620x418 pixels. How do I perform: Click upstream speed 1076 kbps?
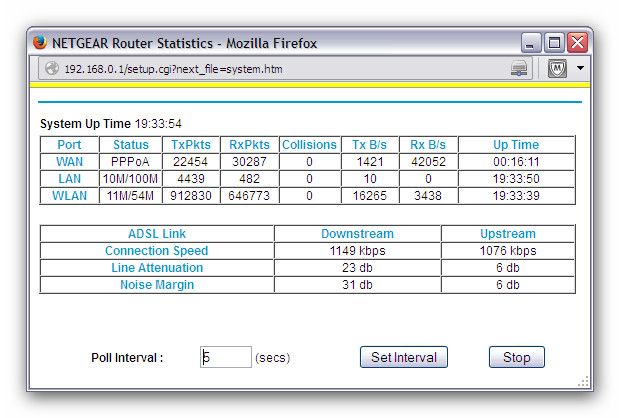[508, 251]
